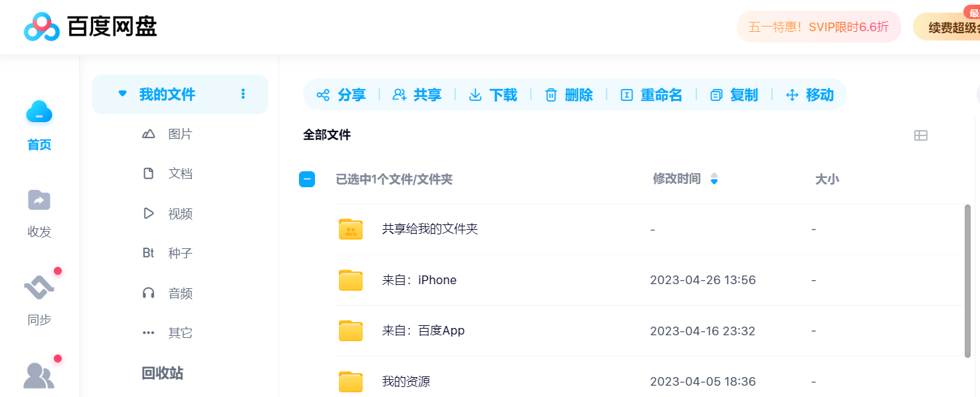The width and height of the screenshot is (980, 397).
Task: Select the 下载 download icon
Action: click(494, 95)
